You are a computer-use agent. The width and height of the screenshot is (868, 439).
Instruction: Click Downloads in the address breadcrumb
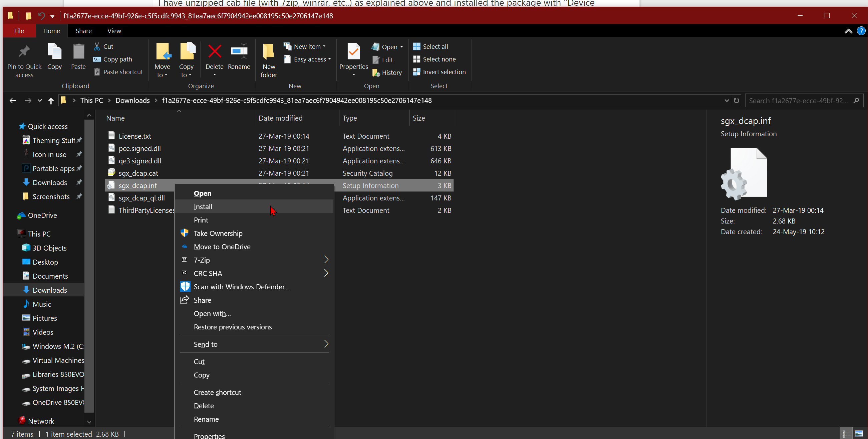[x=132, y=101]
